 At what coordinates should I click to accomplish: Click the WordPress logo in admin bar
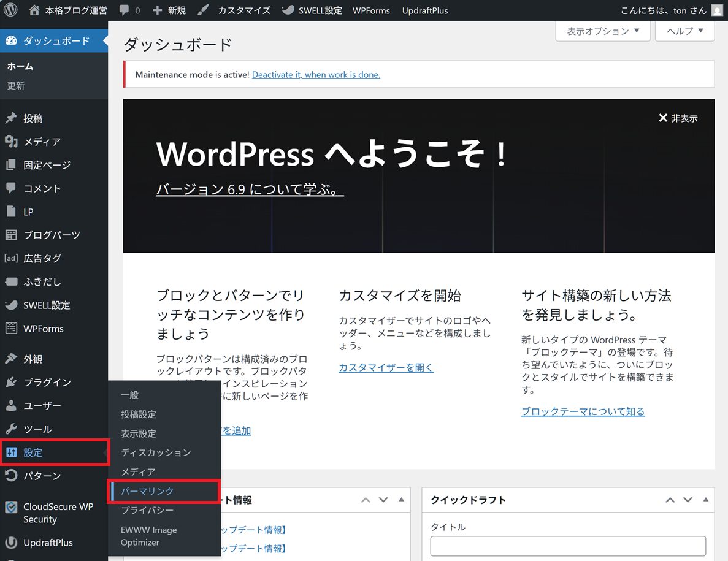[x=11, y=10]
